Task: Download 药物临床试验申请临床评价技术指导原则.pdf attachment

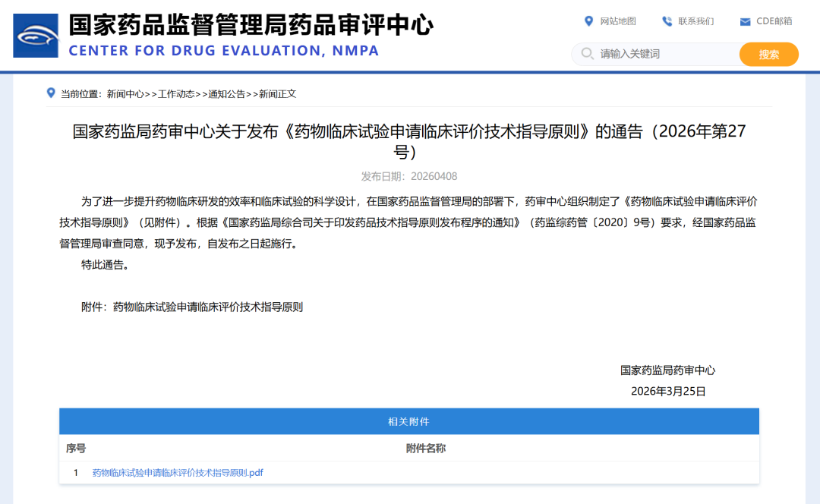Action: tap(178, 473)
